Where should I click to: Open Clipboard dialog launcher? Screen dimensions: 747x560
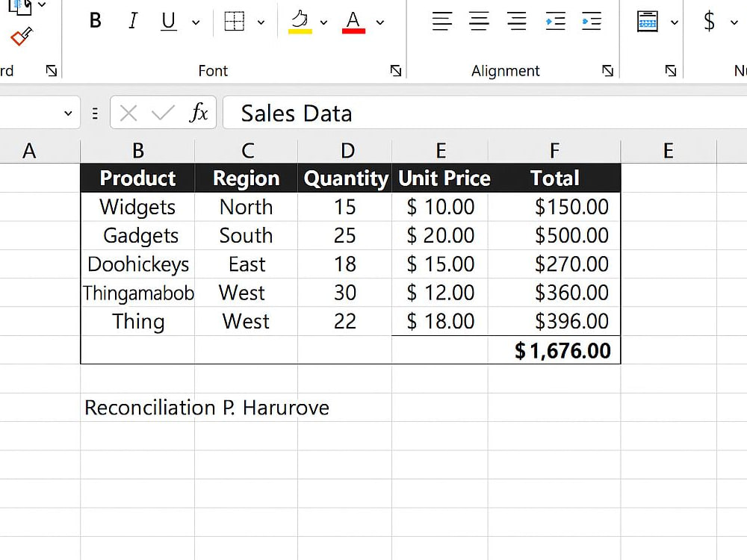(52, 71)
